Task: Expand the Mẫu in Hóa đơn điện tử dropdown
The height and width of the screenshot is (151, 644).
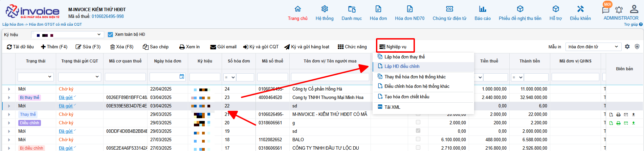Action: pos(593,47)
